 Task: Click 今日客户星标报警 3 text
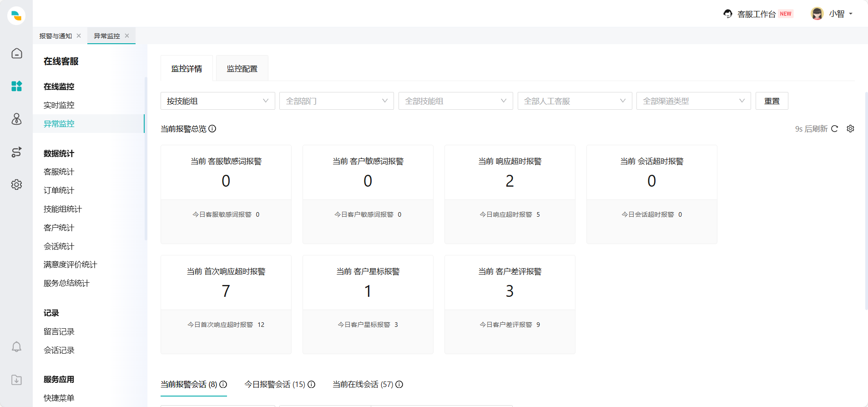coord(368,325)
